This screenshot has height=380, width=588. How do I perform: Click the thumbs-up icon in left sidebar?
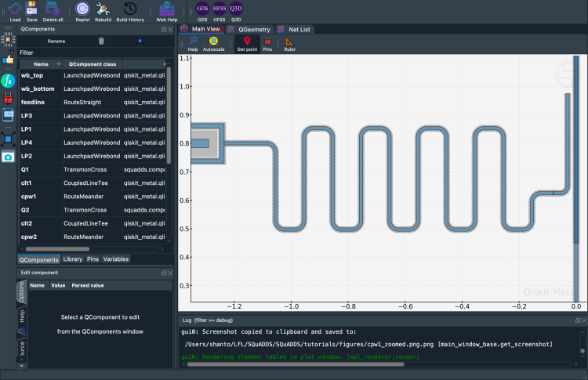click(9, 58)
